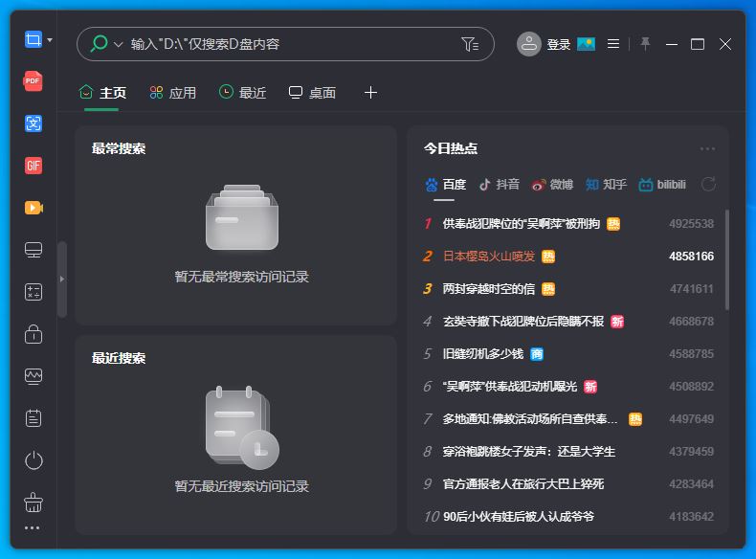Click the 商 badge beside 旧缝纫机多少钱
Image resolution: width=756 pixels, height=559 pixels.
tap(537, 354)
